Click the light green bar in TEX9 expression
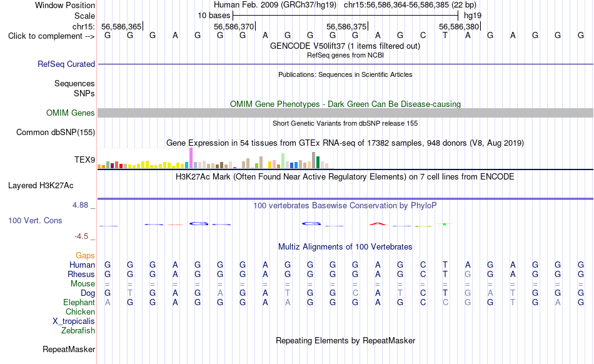This screenshot has width=594, height=364. pyautogui.click(x=283, y=161)
